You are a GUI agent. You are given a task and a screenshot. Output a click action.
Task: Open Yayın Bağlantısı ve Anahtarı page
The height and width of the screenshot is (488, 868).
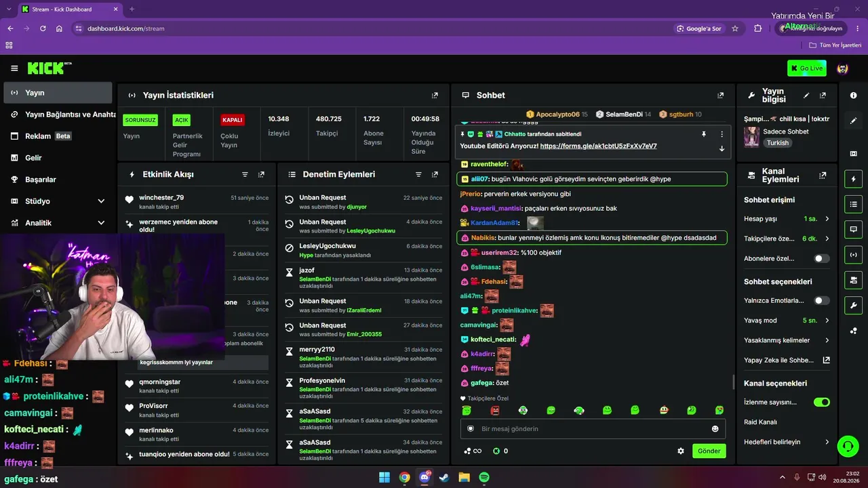[60, 115]
